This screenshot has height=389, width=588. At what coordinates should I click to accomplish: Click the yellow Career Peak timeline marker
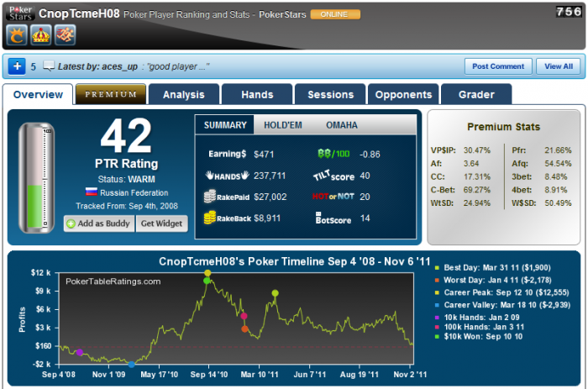click(207, 273)
